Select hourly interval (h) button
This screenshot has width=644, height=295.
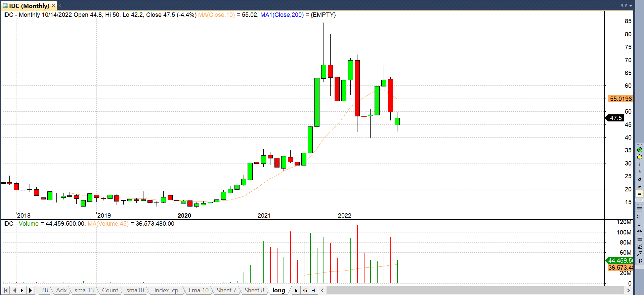(x=639, y=172)
